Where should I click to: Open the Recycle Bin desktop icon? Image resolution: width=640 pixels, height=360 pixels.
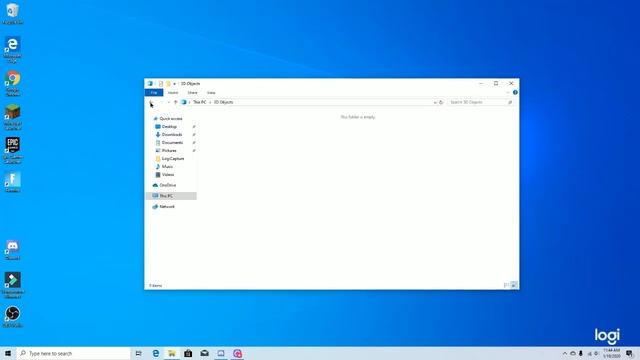click(x=12, y=13)
